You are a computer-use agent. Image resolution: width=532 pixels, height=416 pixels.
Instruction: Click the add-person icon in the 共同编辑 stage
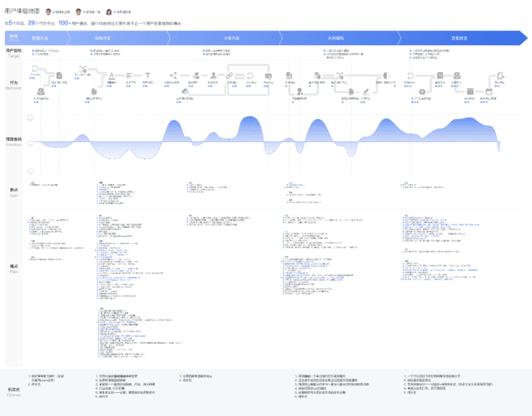click(x=299, y=91)
